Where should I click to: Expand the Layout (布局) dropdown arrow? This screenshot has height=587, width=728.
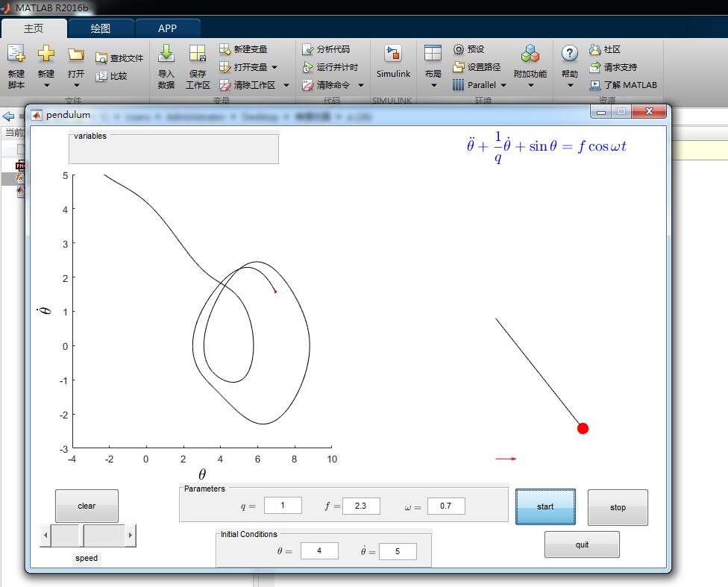pyautogui.click(x=433, y=86)
